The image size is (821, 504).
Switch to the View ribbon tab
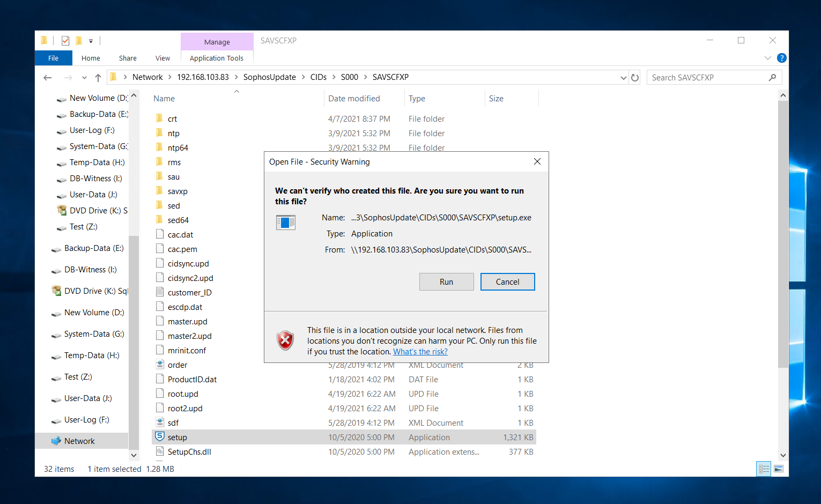click(x=162, y=58)
